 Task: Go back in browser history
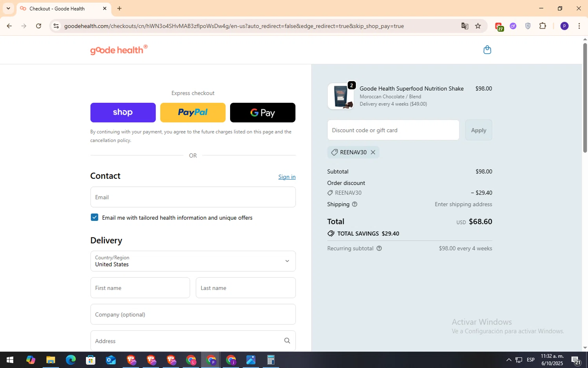pyautogui.click(x=9, y=26)
